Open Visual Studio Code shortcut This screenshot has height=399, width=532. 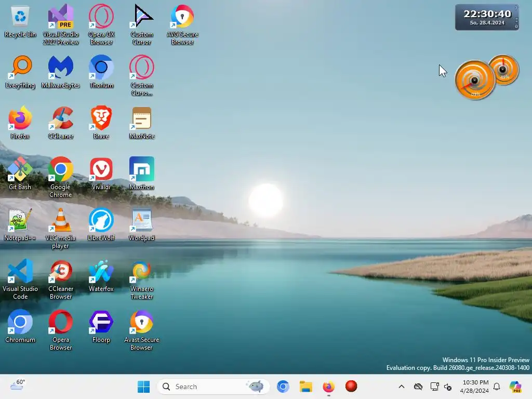click(x=20, y=279)
